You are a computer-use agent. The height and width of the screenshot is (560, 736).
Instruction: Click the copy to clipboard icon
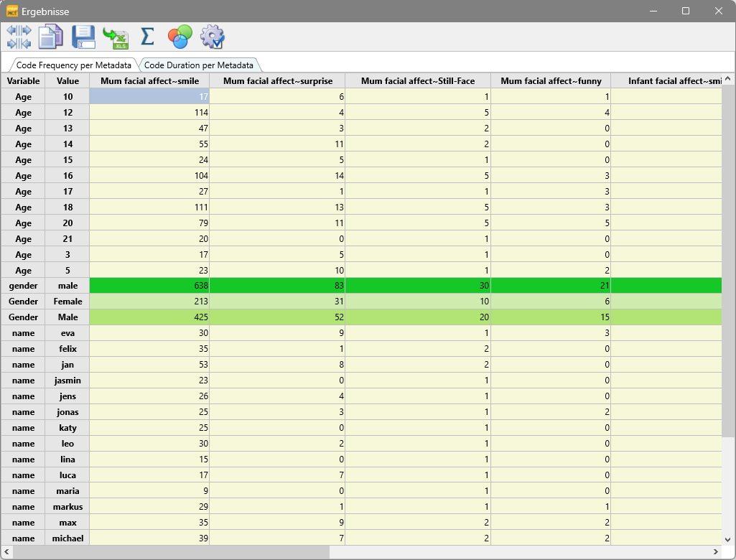(x=51, y=37)
